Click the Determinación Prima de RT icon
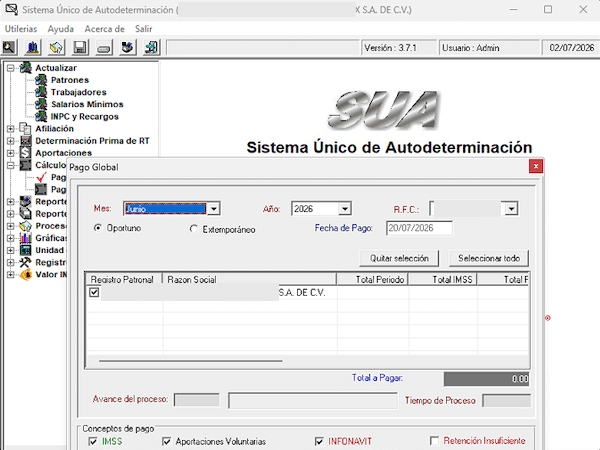The height and width of the screenshot is (450, 600). pos(26,141)
